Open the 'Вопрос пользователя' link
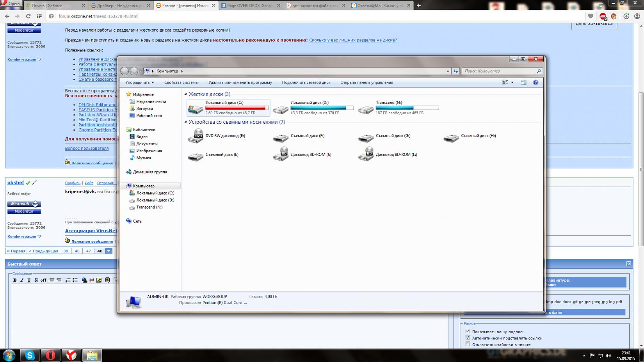Screen dimensions: 644x362 click(87, 148)
